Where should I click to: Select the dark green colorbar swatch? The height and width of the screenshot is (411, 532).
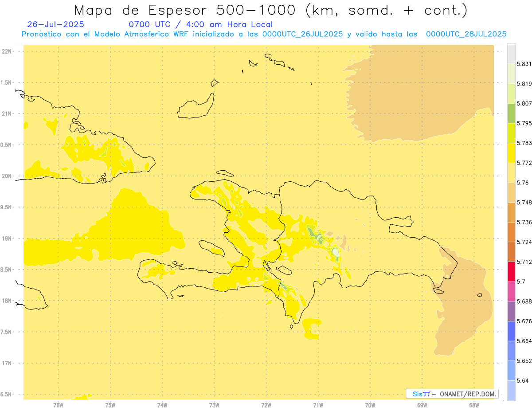511,113
